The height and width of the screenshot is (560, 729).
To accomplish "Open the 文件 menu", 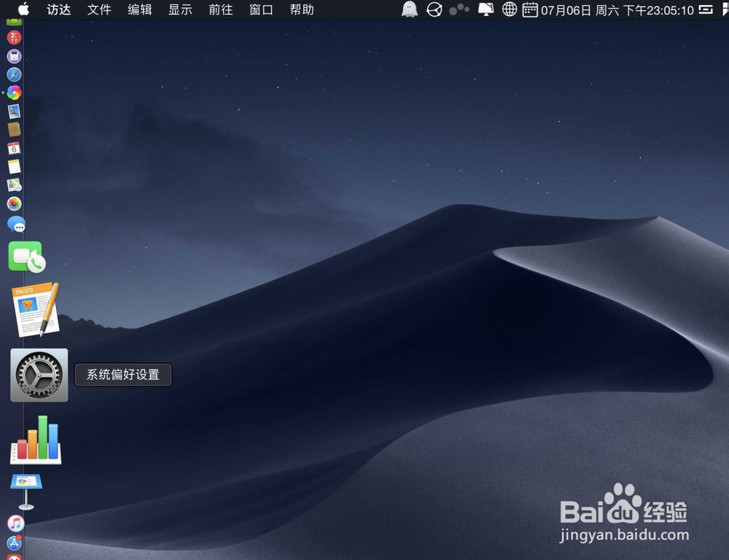I will pos(99,9).
